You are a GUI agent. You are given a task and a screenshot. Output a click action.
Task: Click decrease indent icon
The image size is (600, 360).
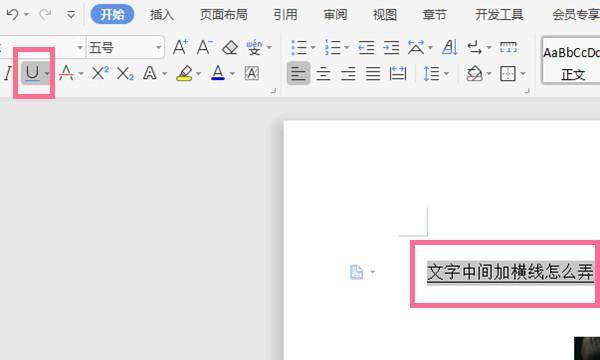pos(366,48)
